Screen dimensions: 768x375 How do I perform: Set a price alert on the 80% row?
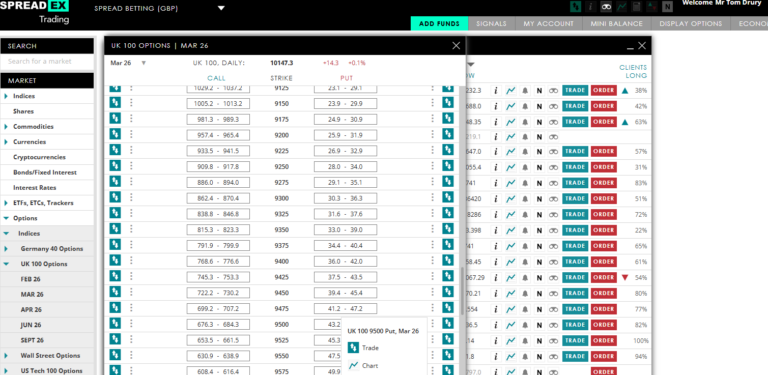point(525,293)
